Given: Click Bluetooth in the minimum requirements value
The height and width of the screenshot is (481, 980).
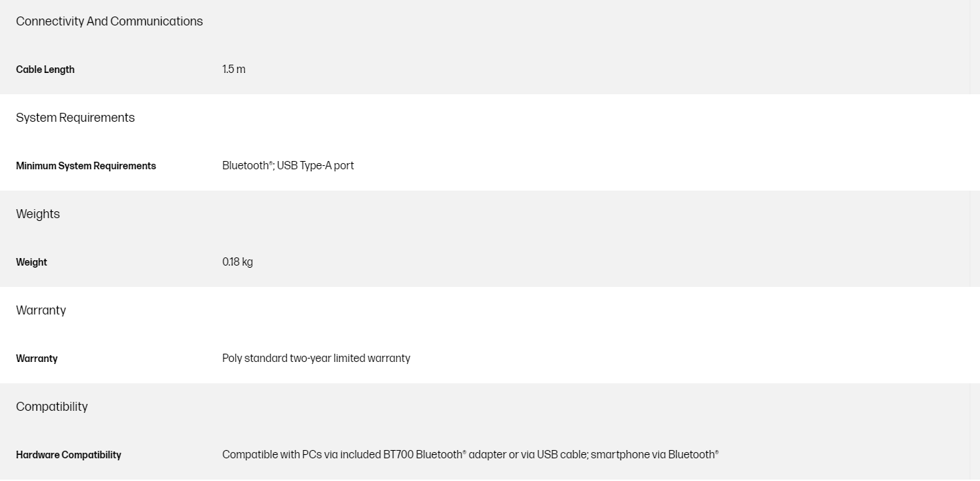Looking at the screenshot, I should (x=246, y=166).
